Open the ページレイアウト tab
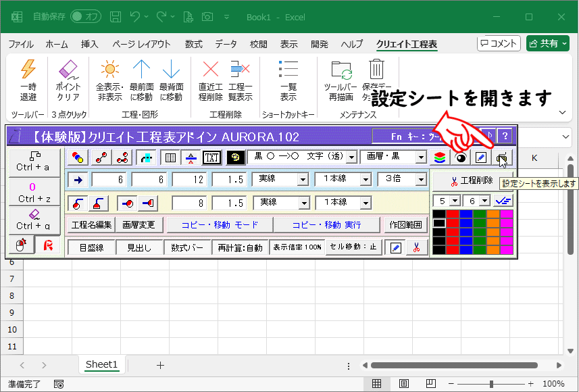Screen dimensions: 579x392 [x=141, y=45]
